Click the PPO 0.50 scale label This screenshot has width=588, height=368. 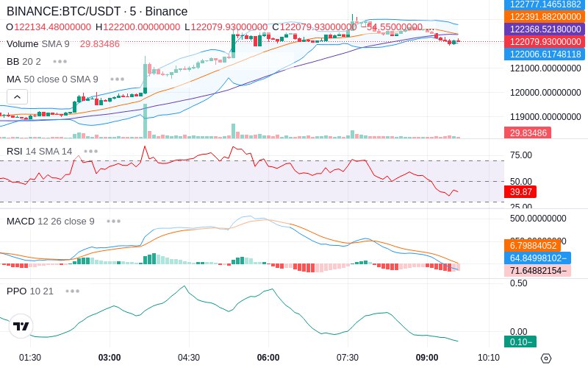click(519, 283)
